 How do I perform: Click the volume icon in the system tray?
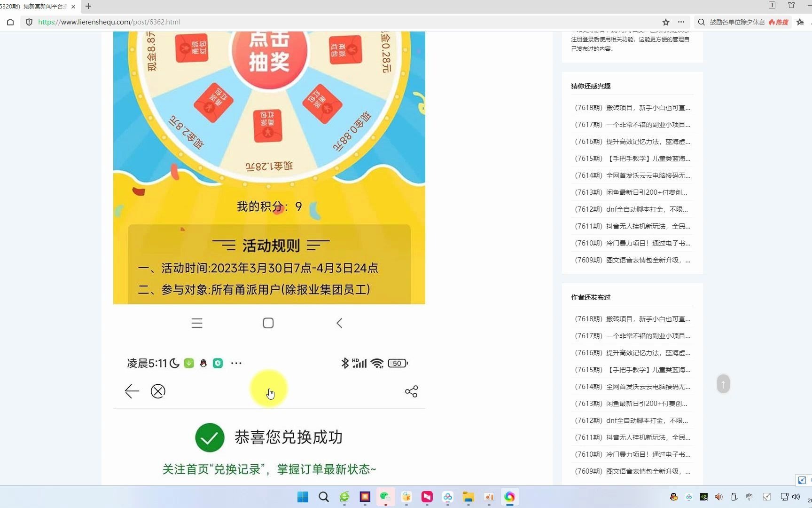719,497
